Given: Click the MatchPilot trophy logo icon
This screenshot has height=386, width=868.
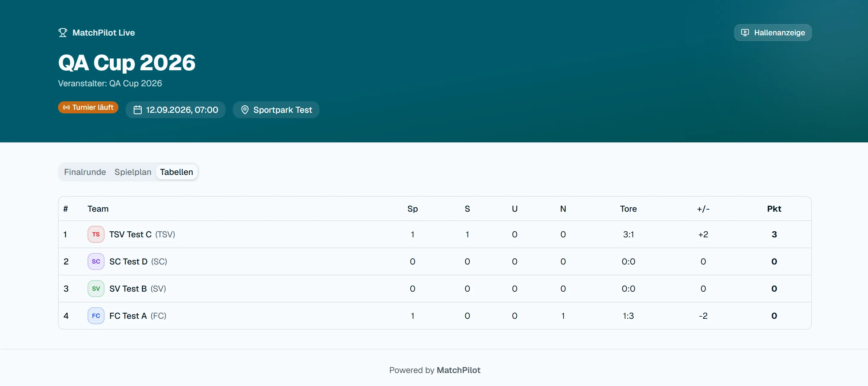Looking at the screenshot, I should coord(63,33).
